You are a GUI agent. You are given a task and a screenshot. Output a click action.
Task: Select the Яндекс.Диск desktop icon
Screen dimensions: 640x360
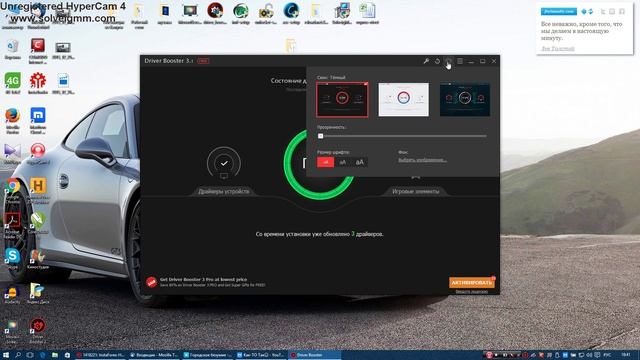(x=38, y=294)
